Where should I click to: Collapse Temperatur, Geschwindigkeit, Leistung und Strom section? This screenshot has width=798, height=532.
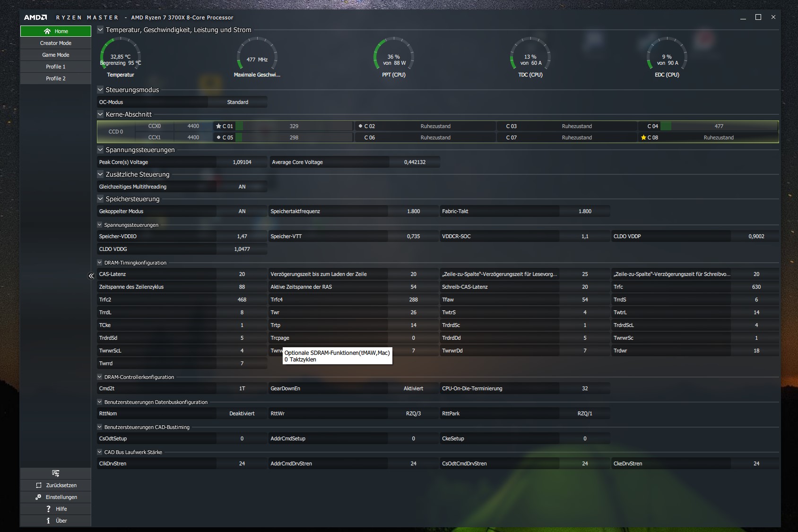coord(100,30)
